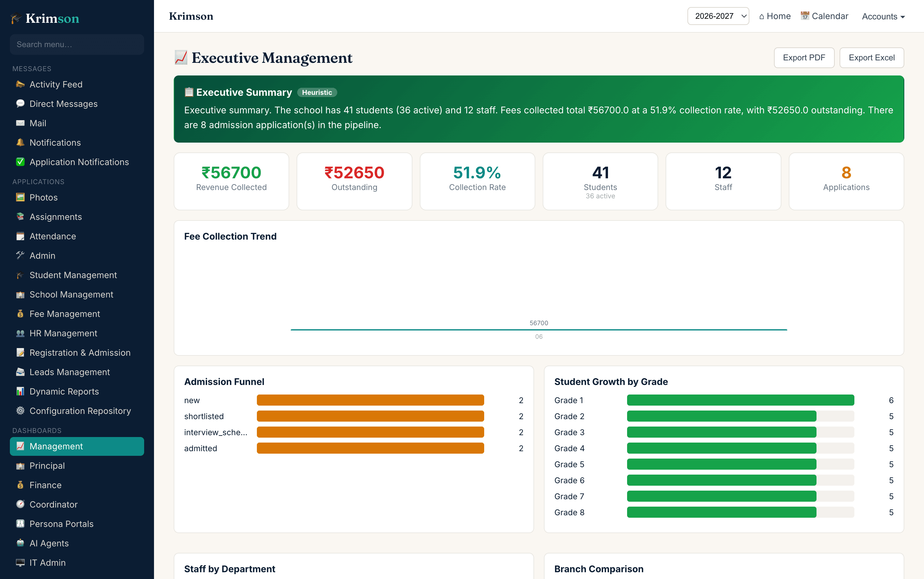Click the 51.9% Collection Rate card
The image size is (924, 579).
(477, 181)
